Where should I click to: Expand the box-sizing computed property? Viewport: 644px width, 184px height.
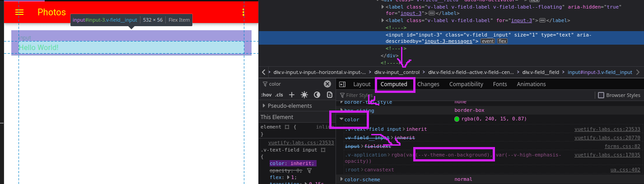pyautogui.click(x=341, y=110)
